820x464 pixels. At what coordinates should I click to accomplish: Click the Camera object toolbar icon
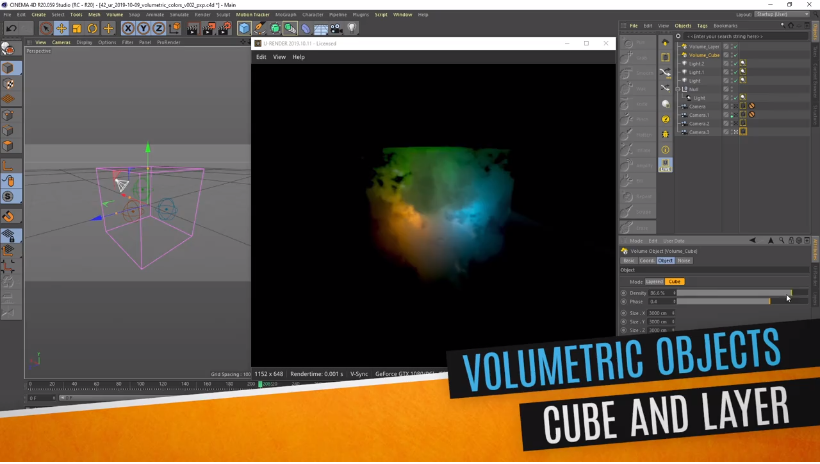pos(335,28)
